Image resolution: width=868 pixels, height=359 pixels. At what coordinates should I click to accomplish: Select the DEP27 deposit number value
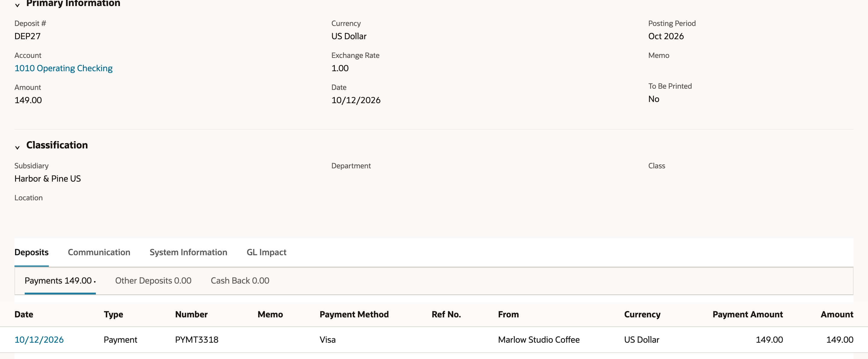click(x=28, y=36)
